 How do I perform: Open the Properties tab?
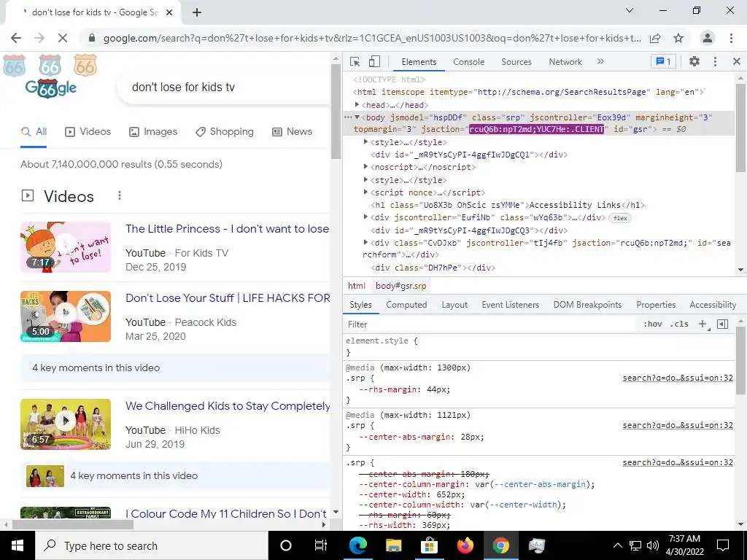tap(656, 305)
